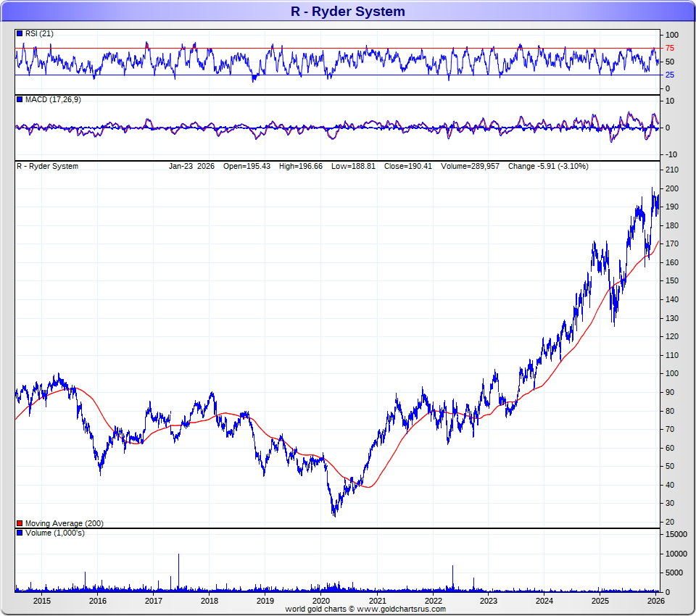The image size is (696, 616).
Task: Click the 100 price axis label
Action: [672, 374]
